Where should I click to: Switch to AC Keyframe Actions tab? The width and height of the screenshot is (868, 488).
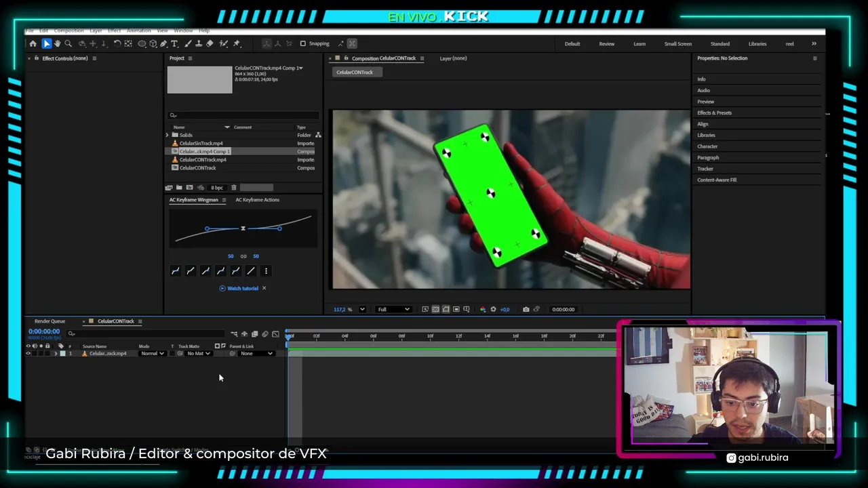click(257, 200)
